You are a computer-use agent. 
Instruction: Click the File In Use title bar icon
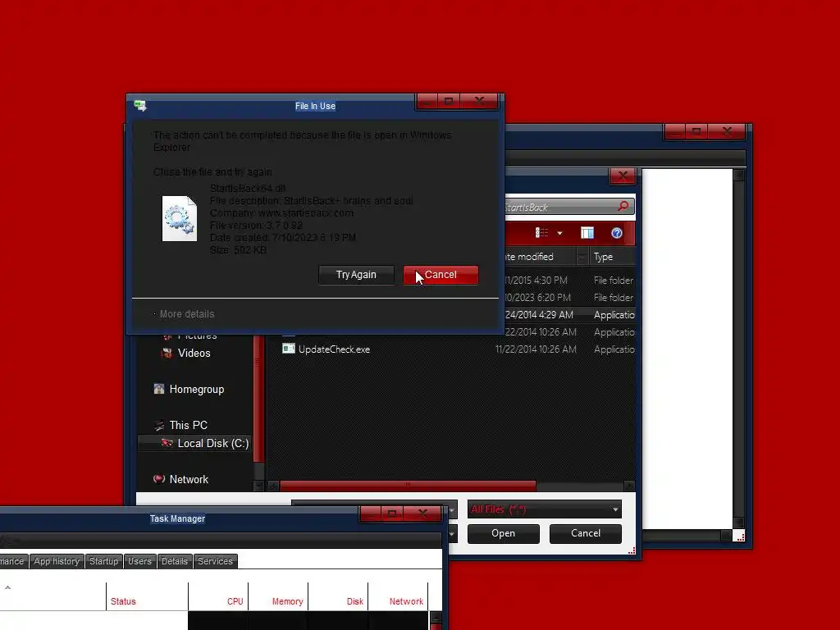pyautogui.click(x=140, y=106)
